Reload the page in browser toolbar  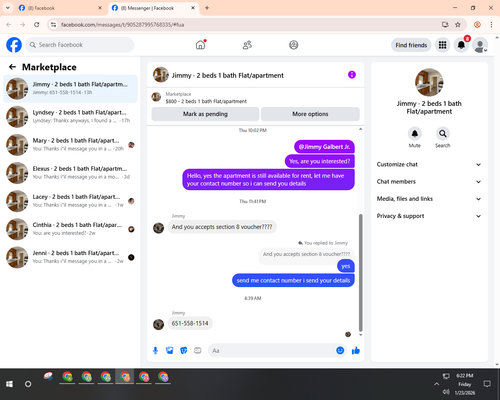point(37,25)
